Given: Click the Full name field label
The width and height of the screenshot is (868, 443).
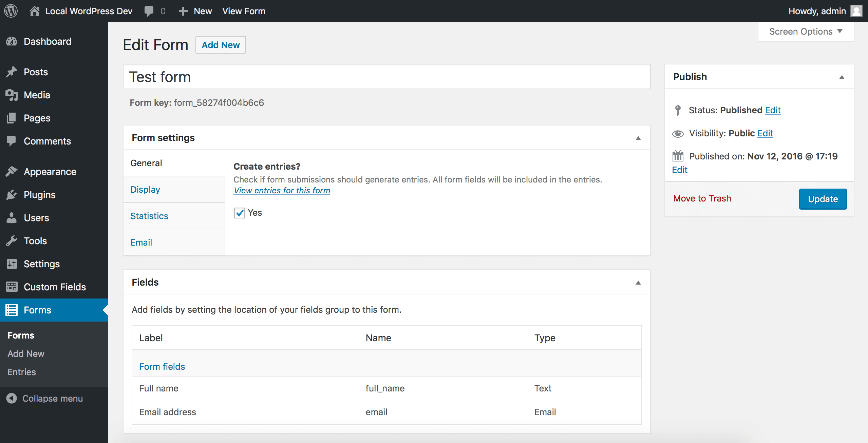Looking at the screenshot, I should (x=158, y=388).
